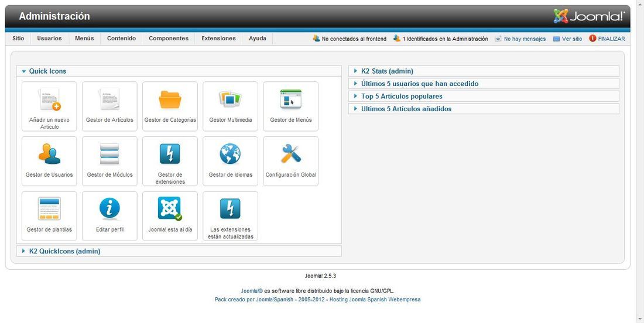Click the No conectados al frontend users icon
The height and width of the screenshot is (323, 644).
(316, 38)
